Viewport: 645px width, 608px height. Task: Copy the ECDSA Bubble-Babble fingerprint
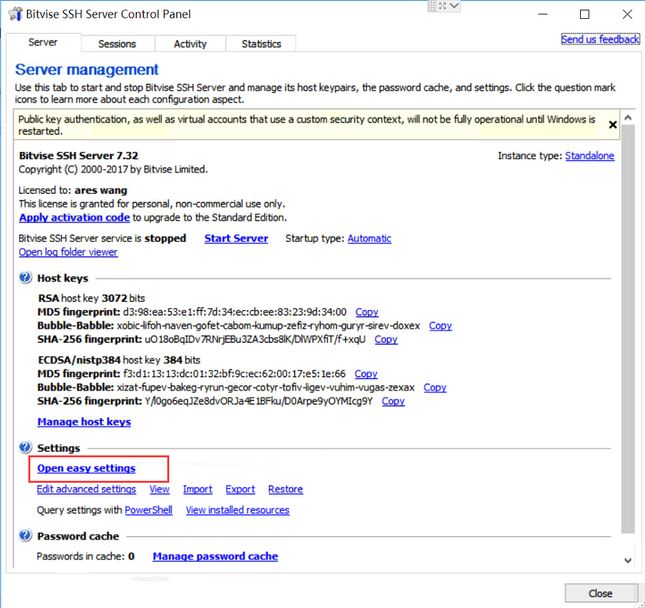435,388
